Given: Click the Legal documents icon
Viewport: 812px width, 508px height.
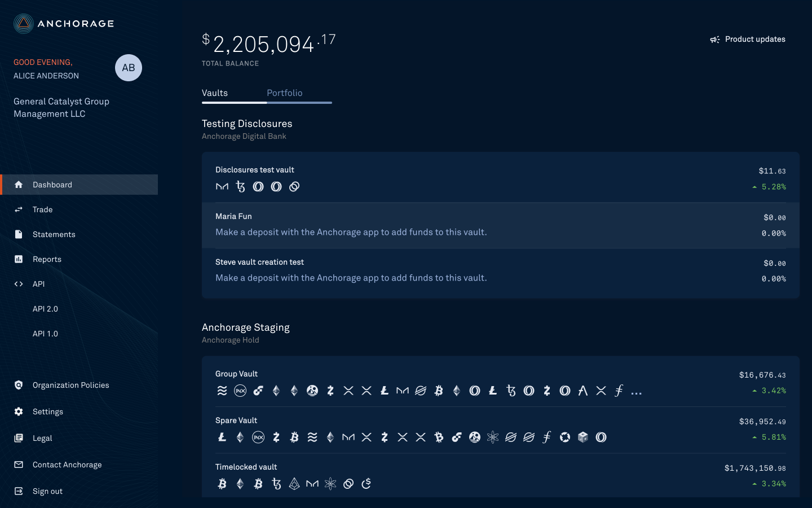Looking at the screenshot, I should (x=19, y=438).
